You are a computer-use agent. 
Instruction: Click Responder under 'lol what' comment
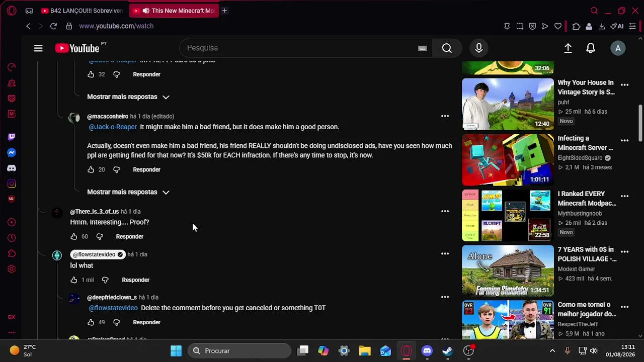click(x=135, y=280)
